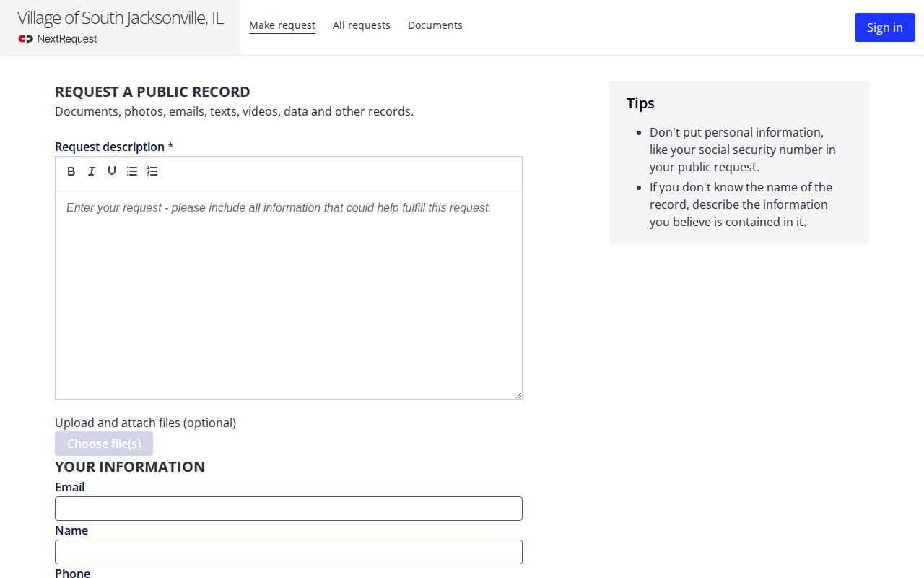Click the tip about social security number
The width and height of the screenshot is (924, 578).
pyautogui.click(x=743, y=150)
